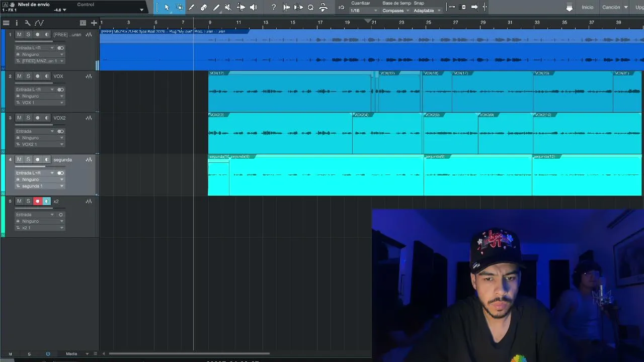
Task: Select the x2 track name
Action: click(x=56, y=202)
